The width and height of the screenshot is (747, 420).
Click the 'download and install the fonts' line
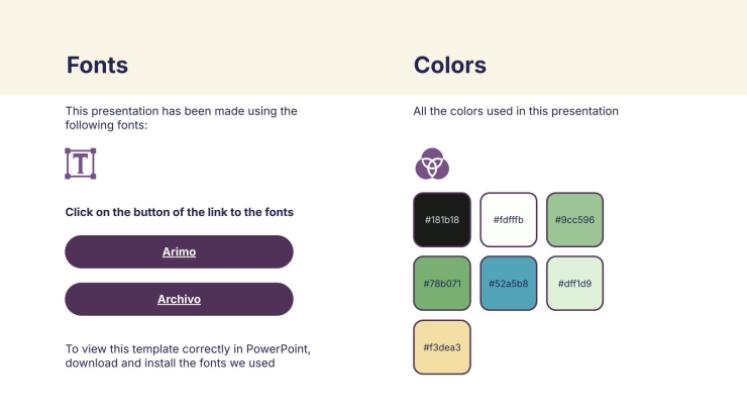(x=170, y=363)
